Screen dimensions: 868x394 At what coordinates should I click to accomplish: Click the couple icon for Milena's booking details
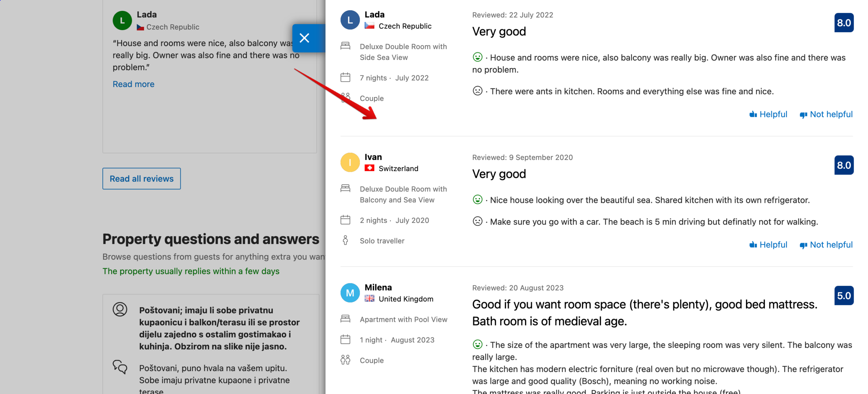[x=346, y=359]
